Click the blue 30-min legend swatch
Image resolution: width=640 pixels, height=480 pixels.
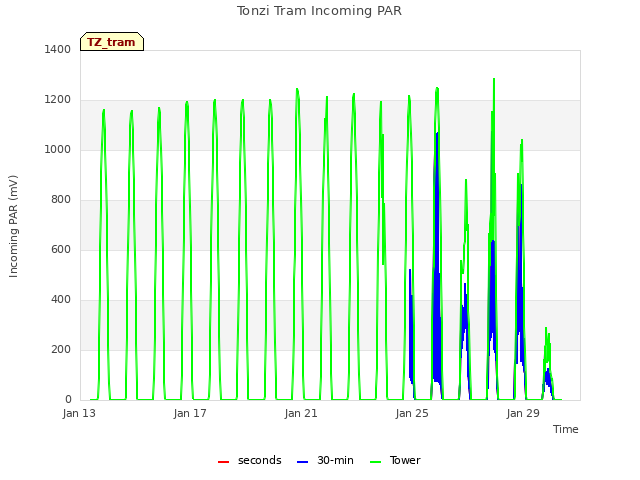(302, 462)
